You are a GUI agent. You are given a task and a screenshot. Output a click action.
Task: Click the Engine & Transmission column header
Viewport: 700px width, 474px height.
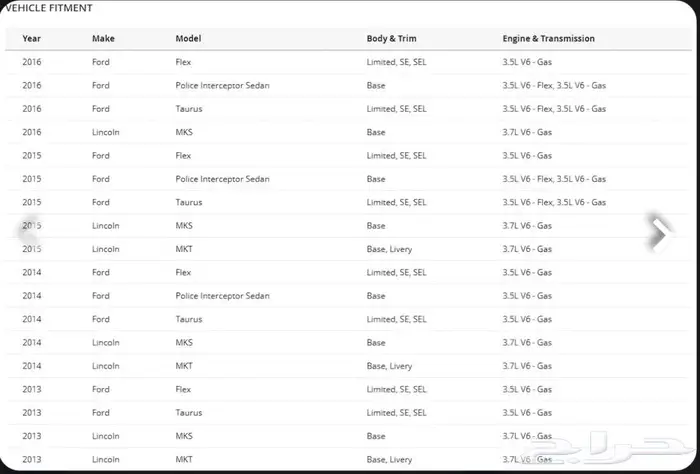548,38
